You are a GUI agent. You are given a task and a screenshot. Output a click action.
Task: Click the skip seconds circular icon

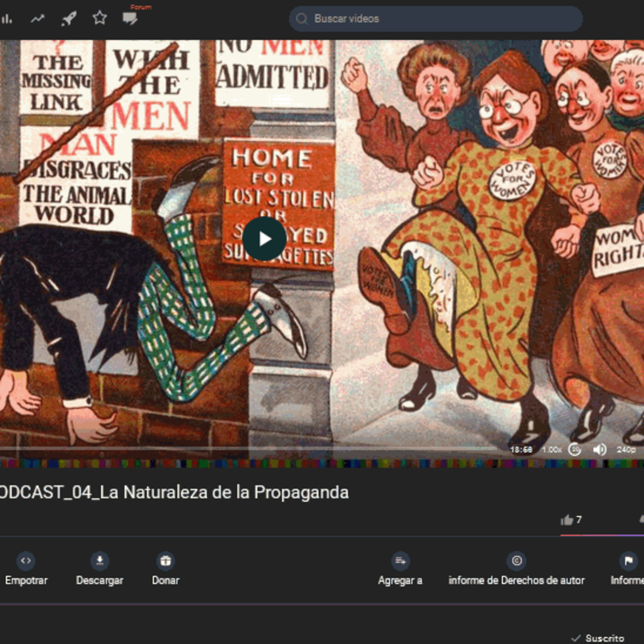point(575,449)
